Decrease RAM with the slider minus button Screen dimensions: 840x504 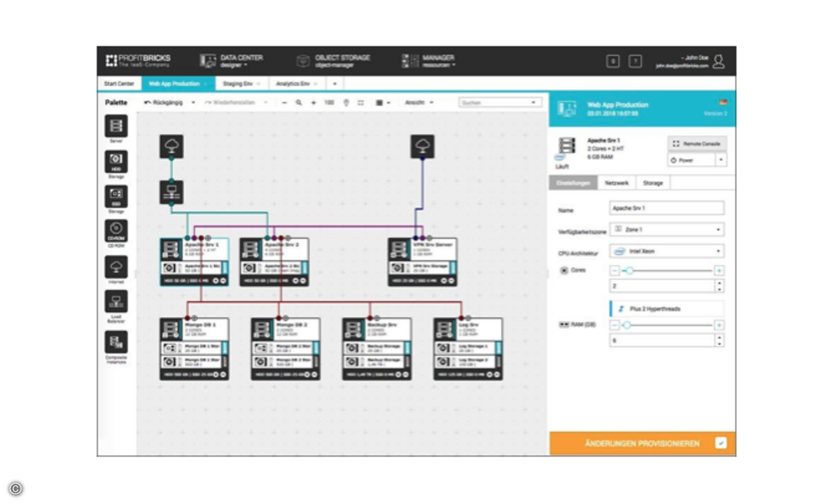pyautogui.click(x=615, y=325)
